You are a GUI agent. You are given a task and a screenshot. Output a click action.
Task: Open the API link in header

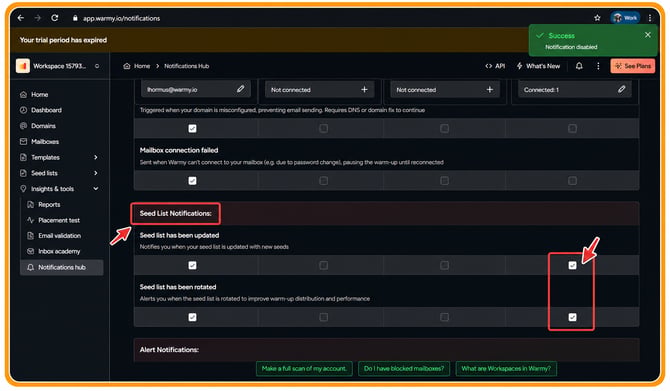495,66
